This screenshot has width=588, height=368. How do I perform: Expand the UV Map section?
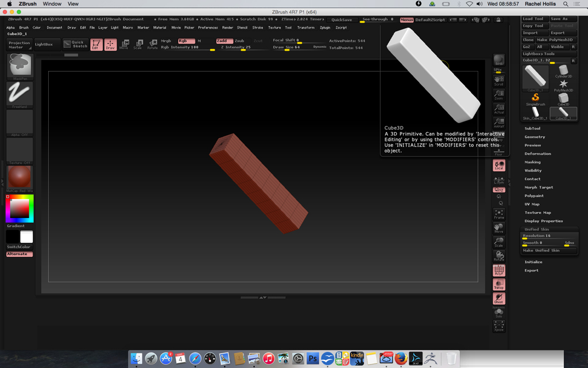pyautogui.click(x=532, y=204)
